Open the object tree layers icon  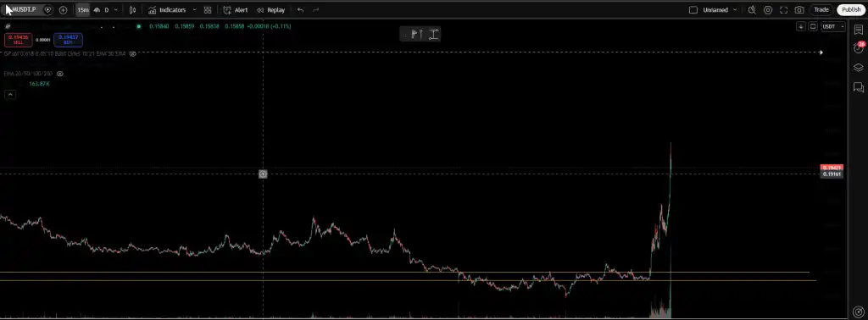tap(859, 68)
